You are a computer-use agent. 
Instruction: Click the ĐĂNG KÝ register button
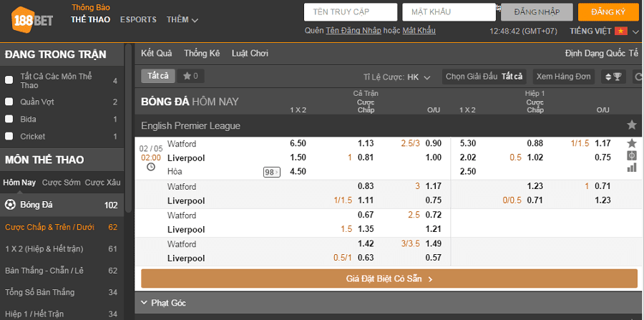608,12
